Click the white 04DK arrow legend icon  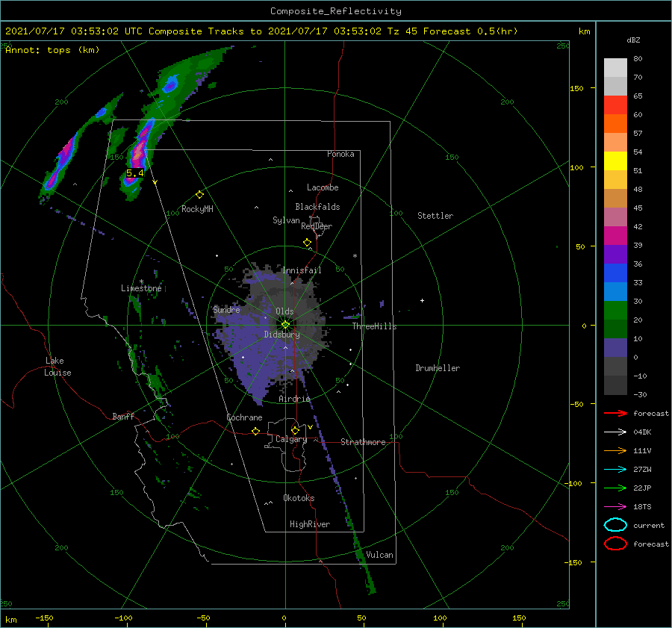tap(615, 432)
